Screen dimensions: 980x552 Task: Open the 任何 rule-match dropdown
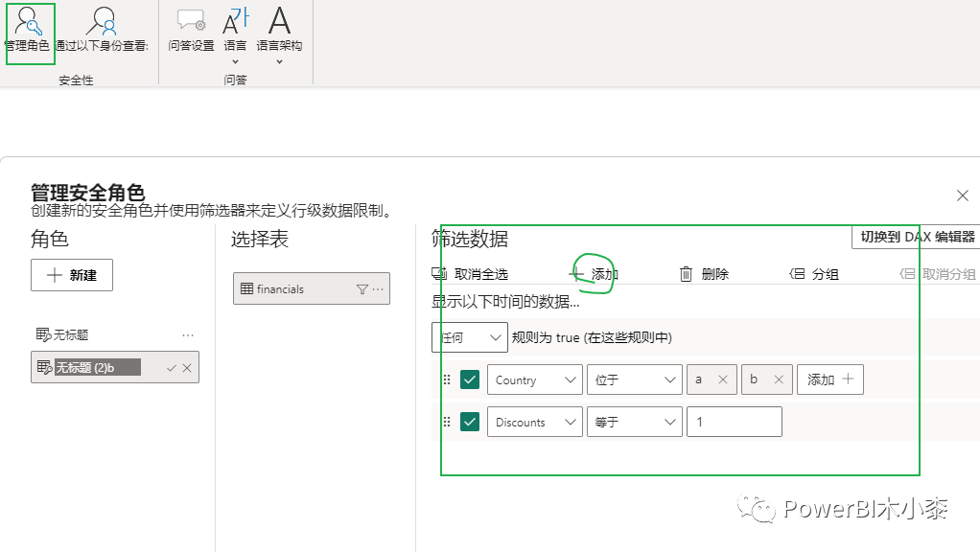point(470,337)
